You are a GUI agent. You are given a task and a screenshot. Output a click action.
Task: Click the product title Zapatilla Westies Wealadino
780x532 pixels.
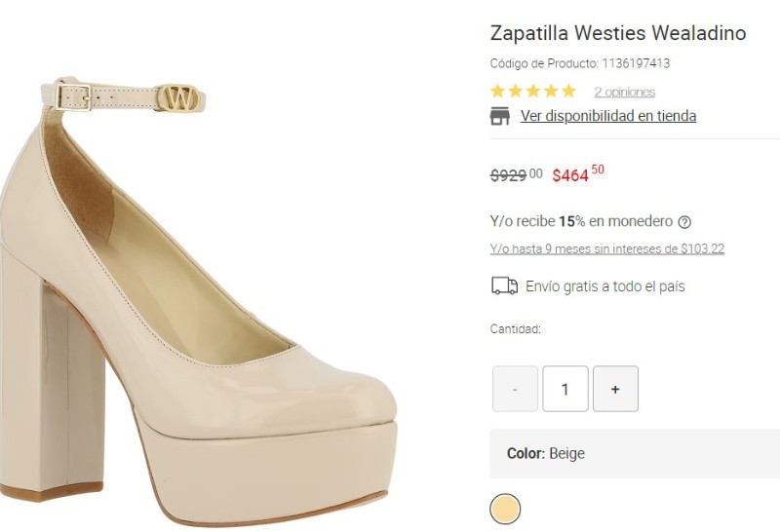(617, 33)
